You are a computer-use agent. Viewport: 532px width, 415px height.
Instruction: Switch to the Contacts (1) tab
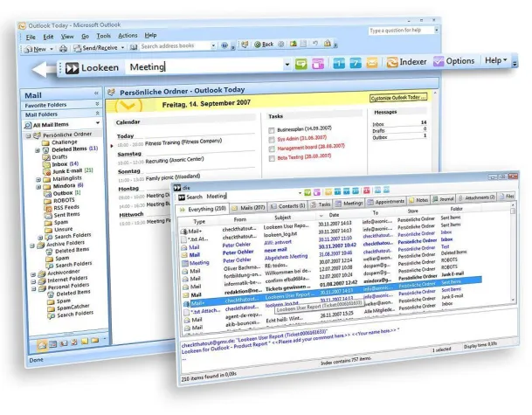tap(288, 206)
